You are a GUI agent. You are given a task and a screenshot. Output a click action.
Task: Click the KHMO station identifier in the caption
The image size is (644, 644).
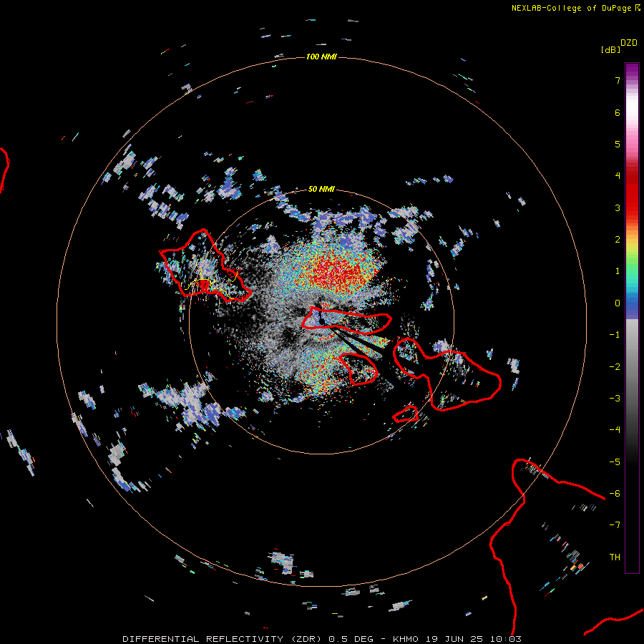pyautogui.click(x=406, y=639)
